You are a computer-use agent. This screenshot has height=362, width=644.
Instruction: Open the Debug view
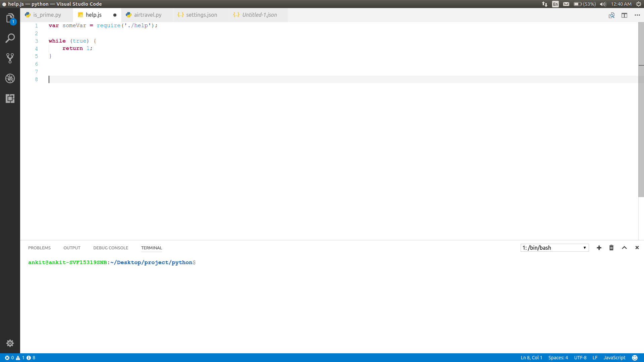[x=10, y=78]
